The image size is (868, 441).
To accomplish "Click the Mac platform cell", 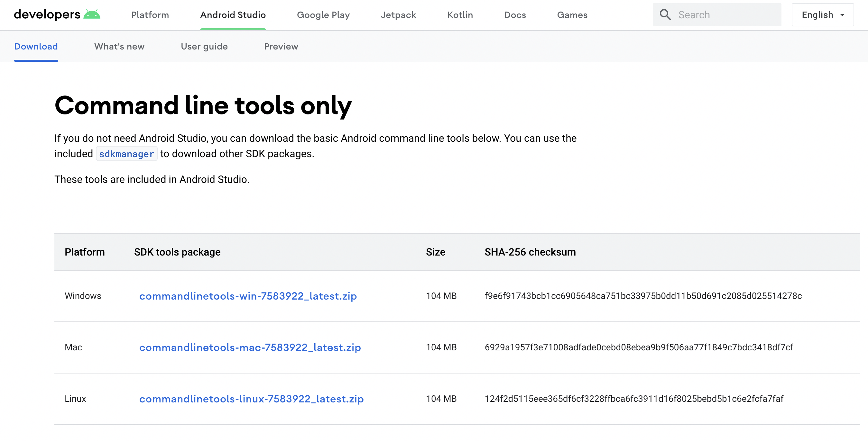I will pos(73,347).
